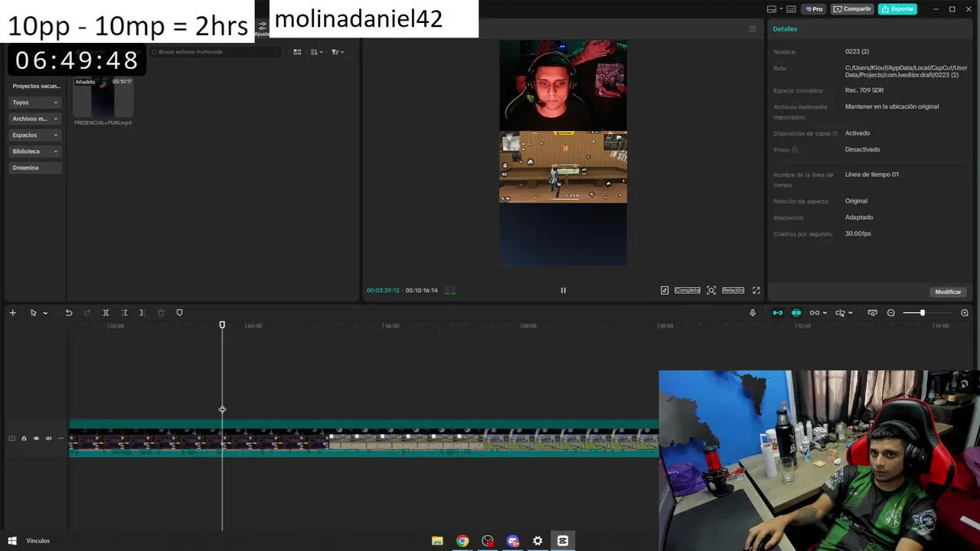Click the Modificar button in Detalles
The width and height of the screenshot is (980, 551).
coord(948,292)
